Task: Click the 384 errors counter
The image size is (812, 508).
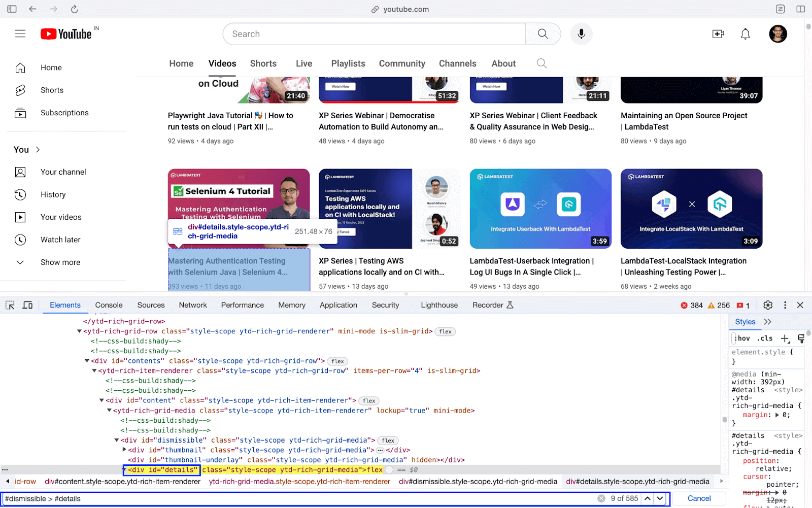Action: click(x=691, y=305)
